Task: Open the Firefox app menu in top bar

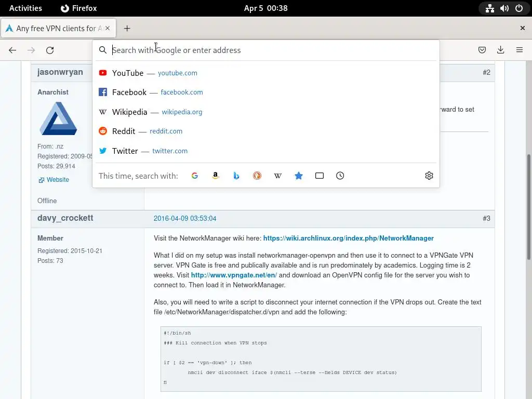Action: coord(79,8)
